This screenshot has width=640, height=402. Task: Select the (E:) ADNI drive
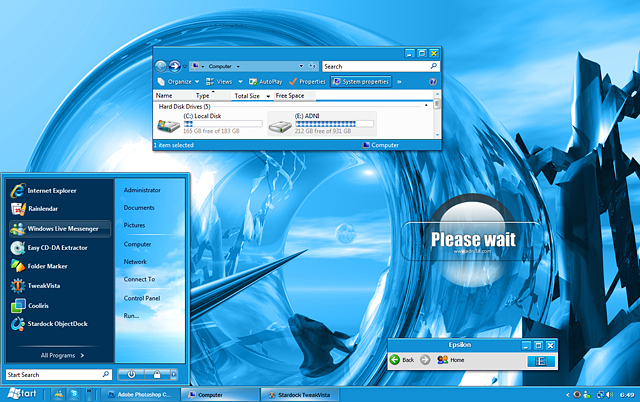pyautogui.click(x=320, y=121)
